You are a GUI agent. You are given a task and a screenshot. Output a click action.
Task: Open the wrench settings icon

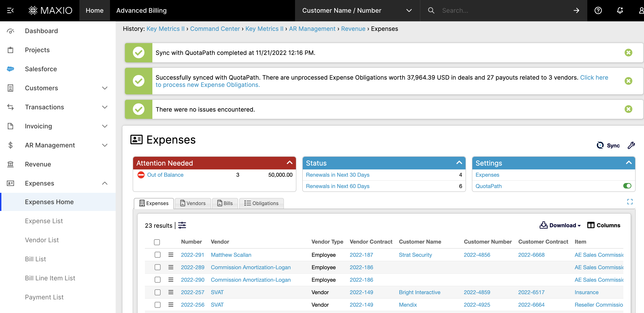[x=631, y=145]
